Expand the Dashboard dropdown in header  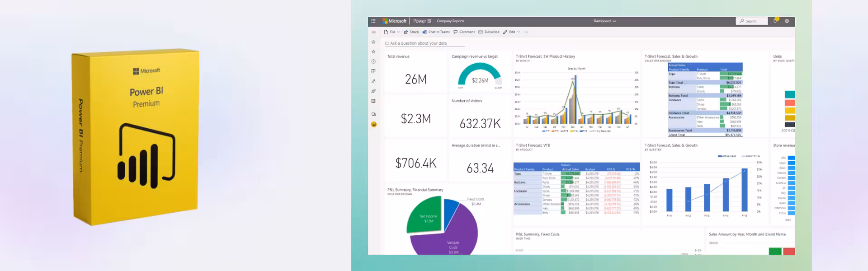(605, 21)
